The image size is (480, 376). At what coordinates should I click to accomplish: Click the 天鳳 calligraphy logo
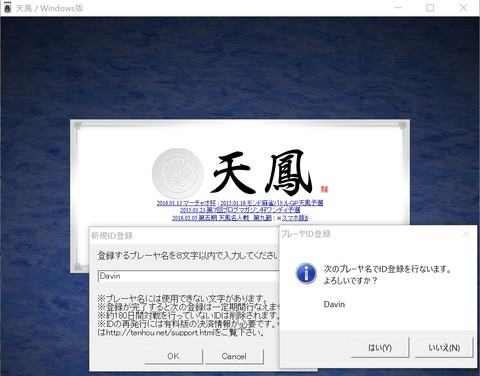[262, 173]
